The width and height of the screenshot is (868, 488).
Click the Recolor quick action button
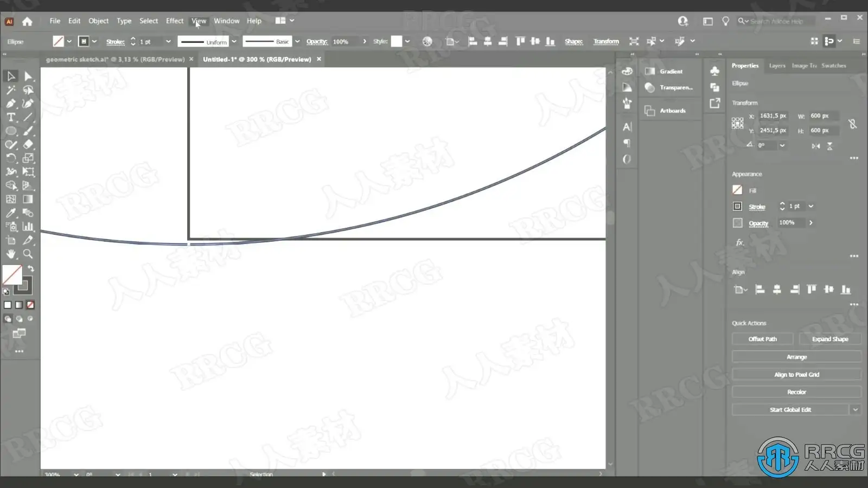tap(796, 392)
